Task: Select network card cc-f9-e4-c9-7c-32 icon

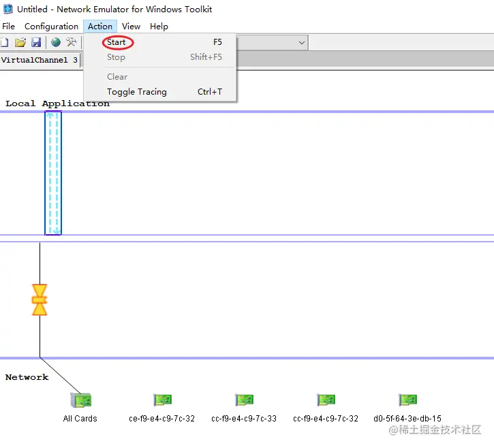Action: (326, 400)
